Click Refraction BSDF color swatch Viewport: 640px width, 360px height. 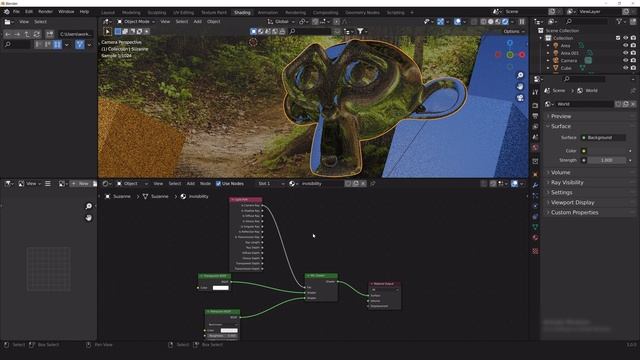[x=229, y=330]
